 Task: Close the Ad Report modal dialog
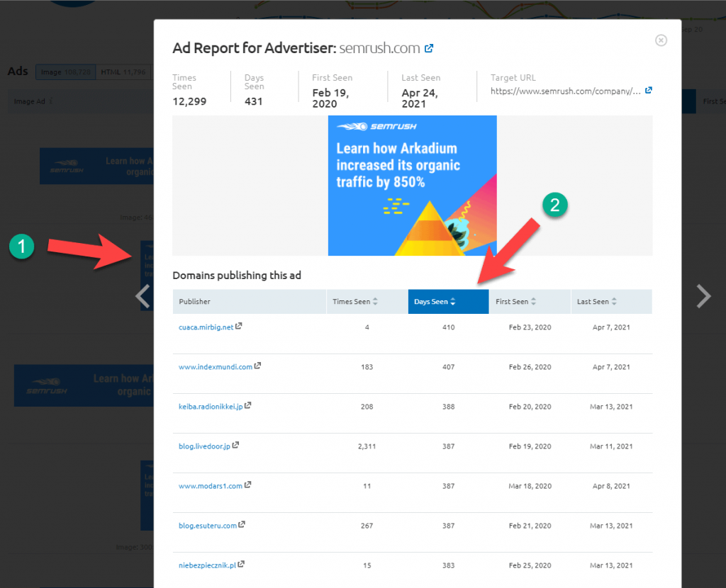(x=661, y=40)
